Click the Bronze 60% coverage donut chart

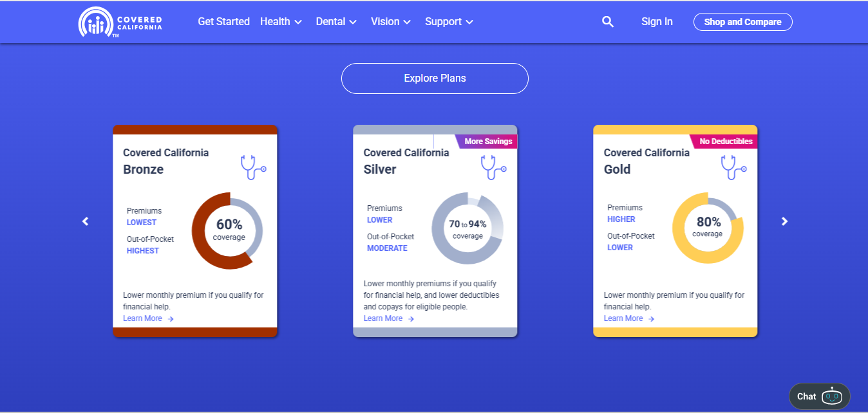click(x=227, y=230)
